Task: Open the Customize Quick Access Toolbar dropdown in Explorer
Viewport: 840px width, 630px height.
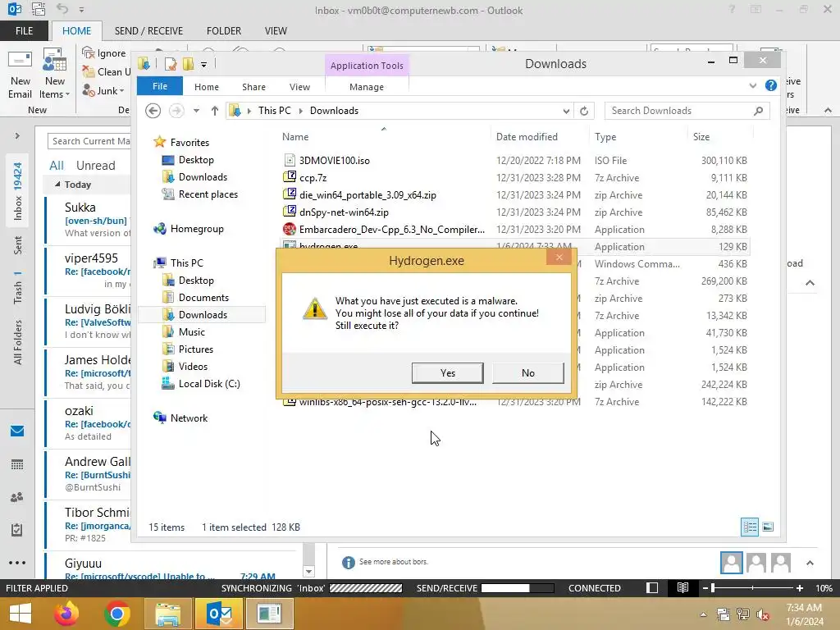Action: [204, 65]
